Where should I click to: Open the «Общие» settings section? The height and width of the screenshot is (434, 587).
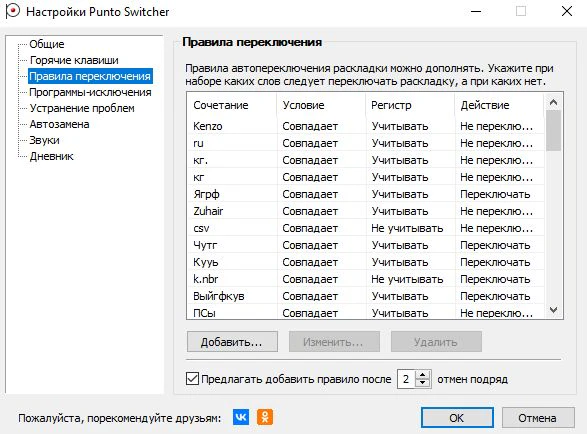47,44
